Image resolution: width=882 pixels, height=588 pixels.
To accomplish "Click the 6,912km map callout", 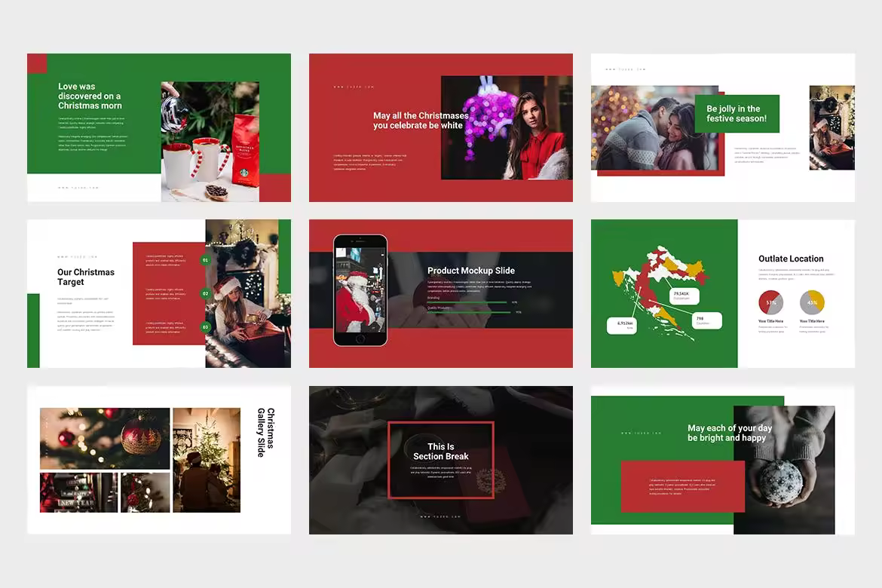I will pyautogui.click(x=622, y=325).
